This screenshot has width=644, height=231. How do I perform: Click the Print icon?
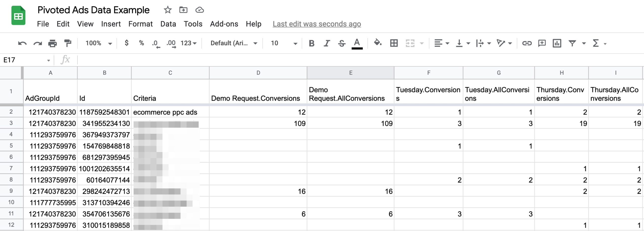(52, 43)
